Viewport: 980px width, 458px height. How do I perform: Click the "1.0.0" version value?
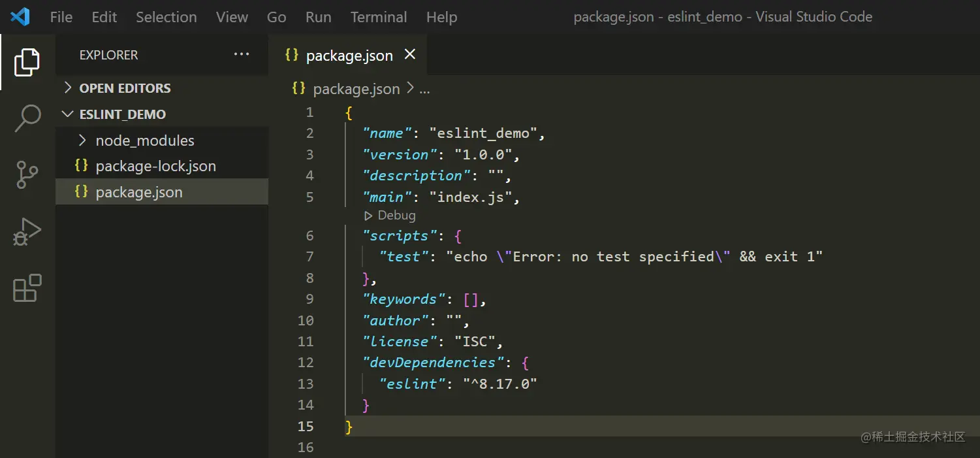point(483,155)
